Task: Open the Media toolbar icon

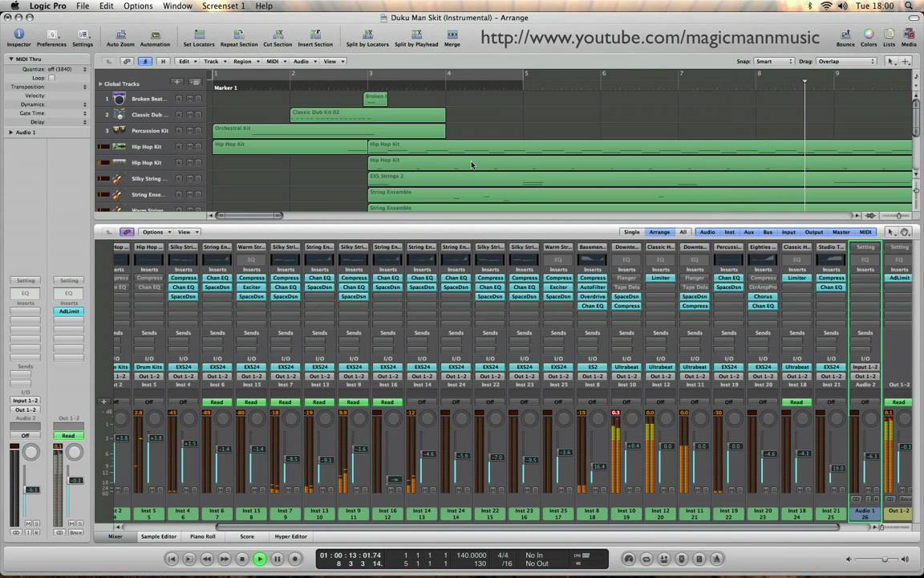Action: point(909,35)
